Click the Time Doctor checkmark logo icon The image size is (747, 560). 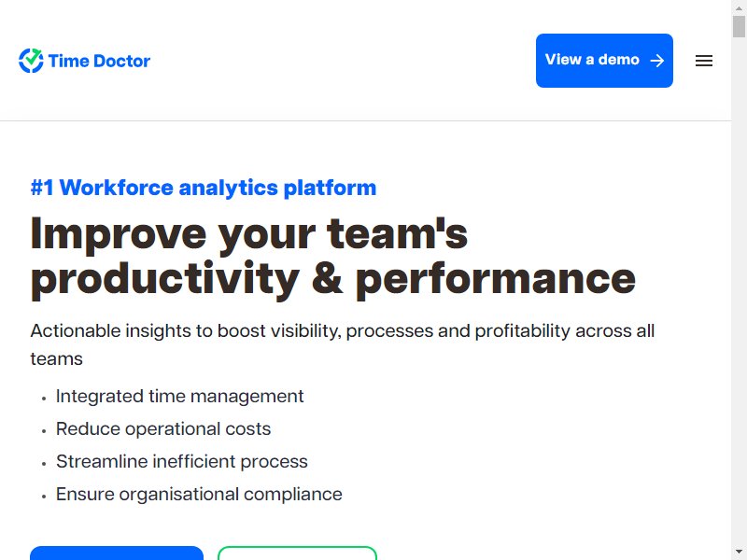[31, 61]
